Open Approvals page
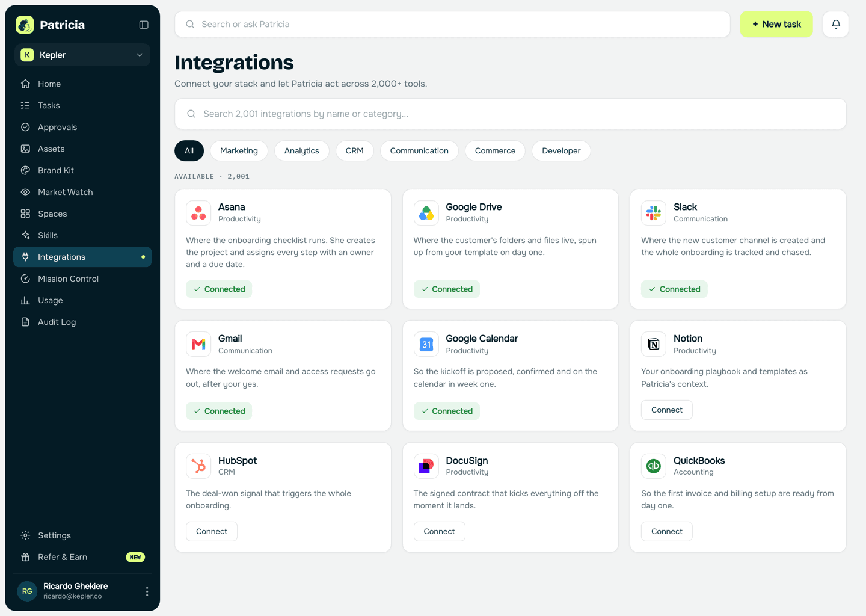The height and width of the screenshot is (616, 866). (x=82, y=127)
